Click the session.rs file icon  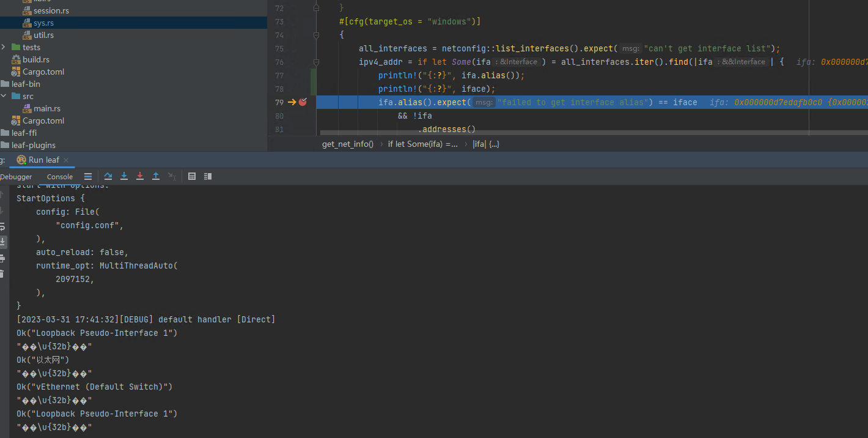[x=27, y=10]
